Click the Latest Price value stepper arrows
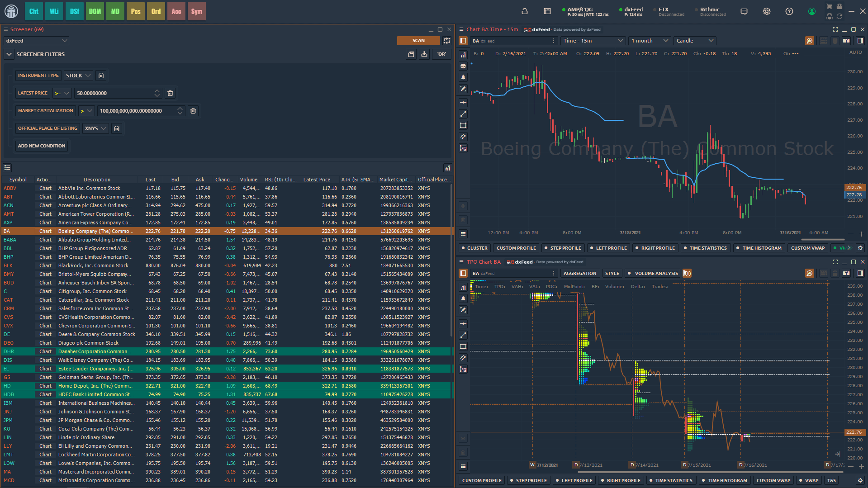 [x=157, y=93]
